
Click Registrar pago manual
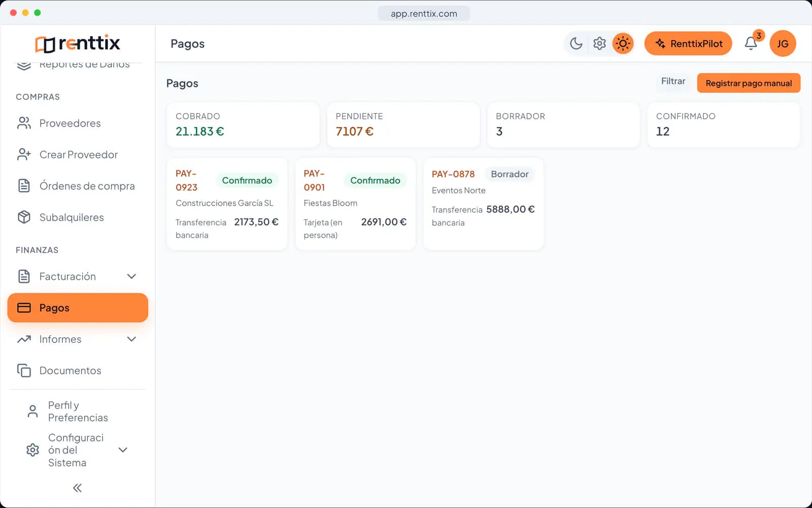(x=749, y=83)
